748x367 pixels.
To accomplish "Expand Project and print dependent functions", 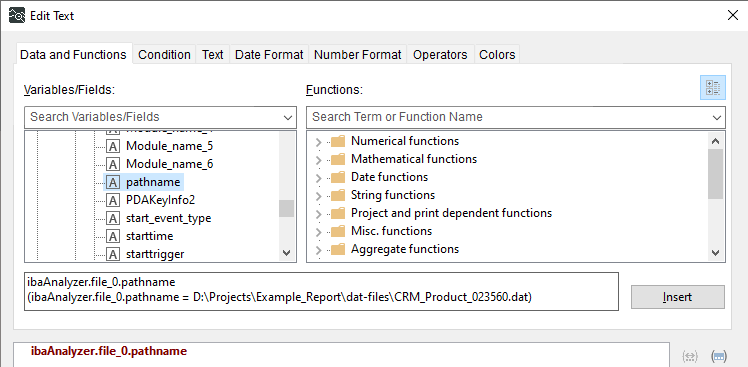I will [319, 213].
